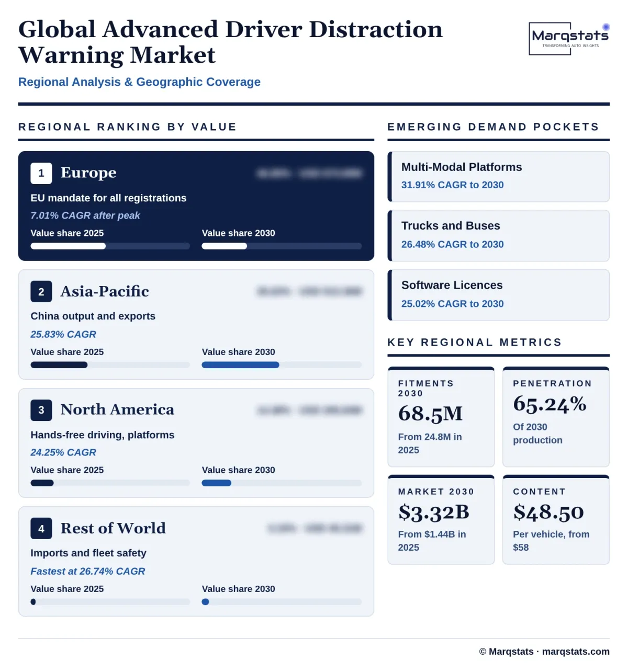Image resolution: width=628 pixels, height=672 pixels.
Task: Click subtitle Regional Analysis & Geographic Coverage
Action: pyautogui.click(x=139, y=82)
